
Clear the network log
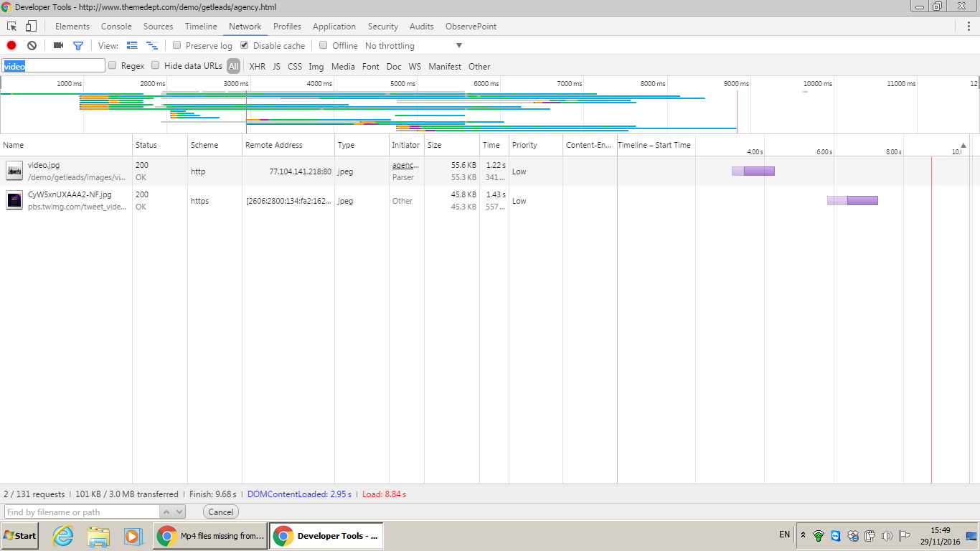click(x=32, y=45)
